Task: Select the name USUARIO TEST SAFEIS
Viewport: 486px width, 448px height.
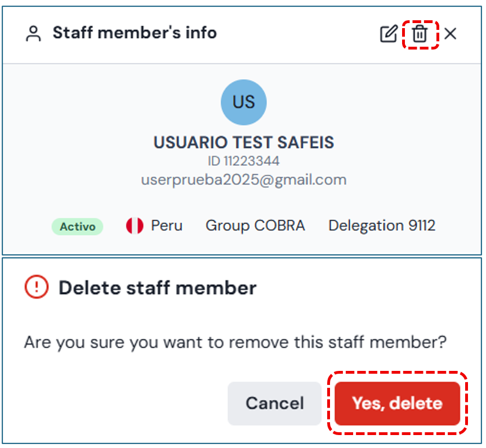Action: [x=243, y=142]
